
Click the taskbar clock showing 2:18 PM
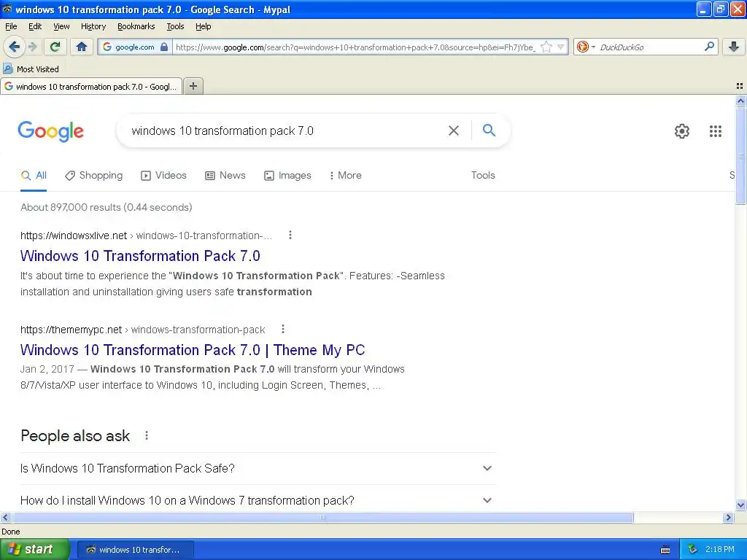coord(720,549)
